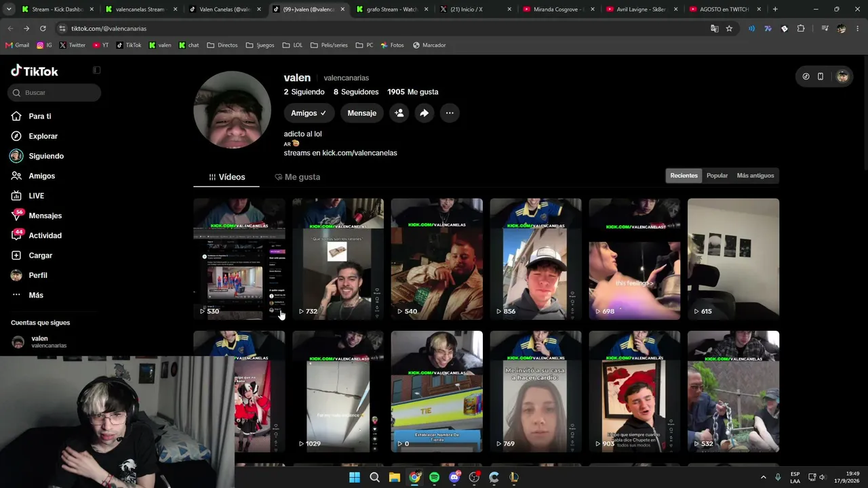Expand the Más menu in the sidebar
This screenshot has height=488, width=868.
tap(36, 295)
